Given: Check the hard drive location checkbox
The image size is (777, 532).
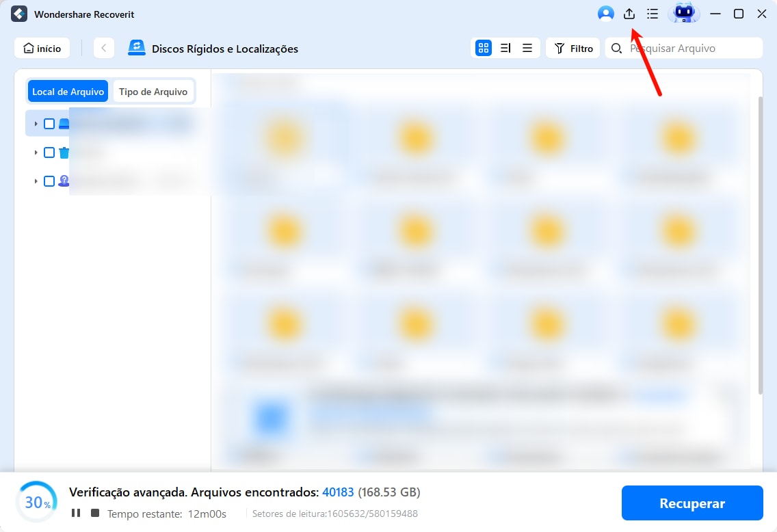Looking at the screenshot, I should pyautogui.click(x=49, y=124).
